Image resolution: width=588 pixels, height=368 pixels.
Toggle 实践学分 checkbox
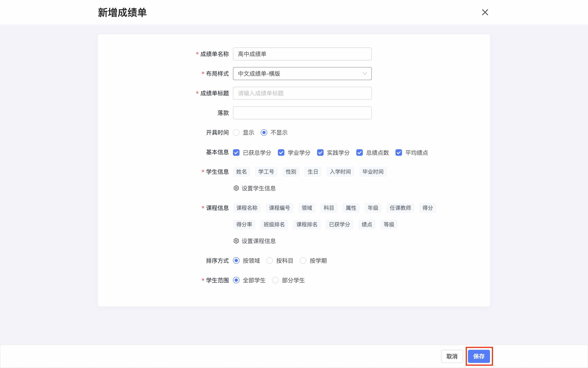click(x=320, y=153)
